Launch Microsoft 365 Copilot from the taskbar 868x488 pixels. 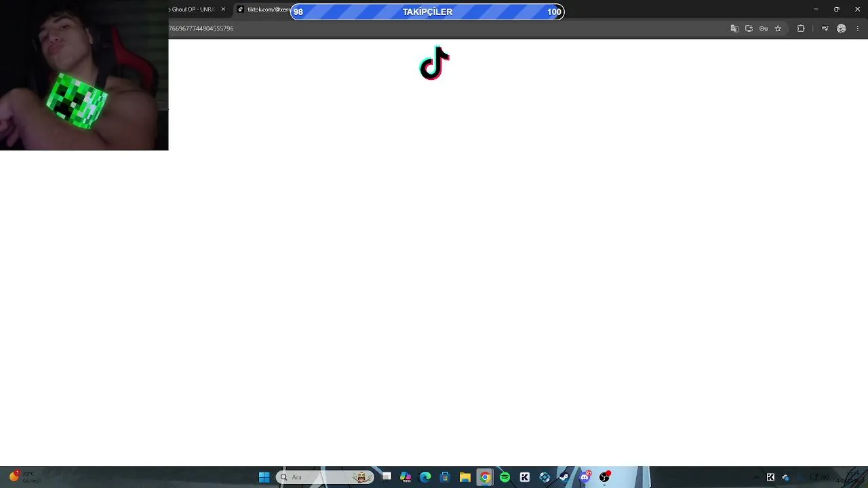click(x=406, y=477)
